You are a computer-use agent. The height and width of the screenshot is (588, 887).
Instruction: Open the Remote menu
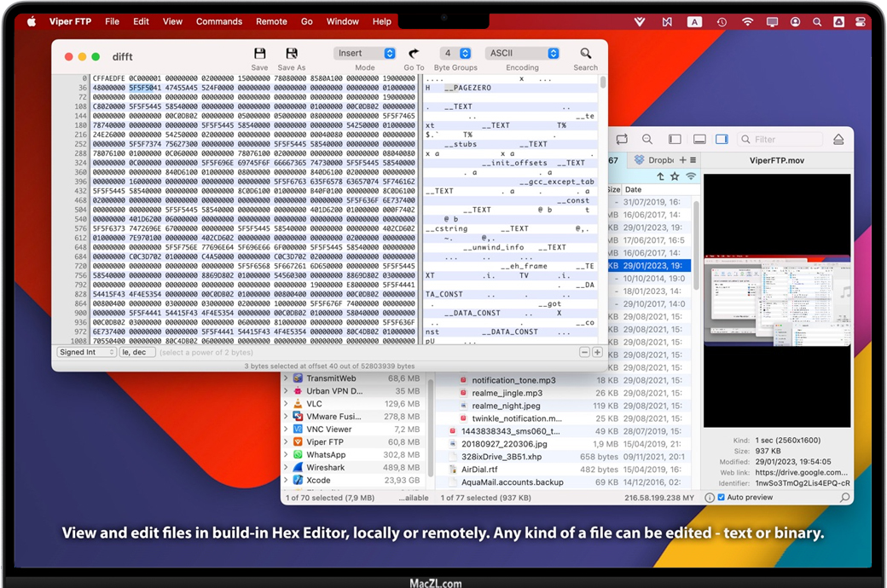[271, 21]
